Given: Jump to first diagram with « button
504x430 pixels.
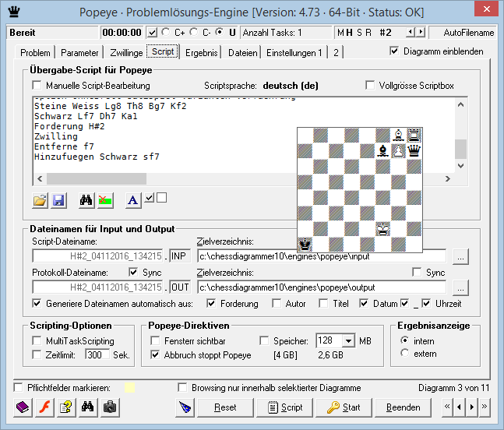Looking at the screenshot, I should [x=447, y=407].
